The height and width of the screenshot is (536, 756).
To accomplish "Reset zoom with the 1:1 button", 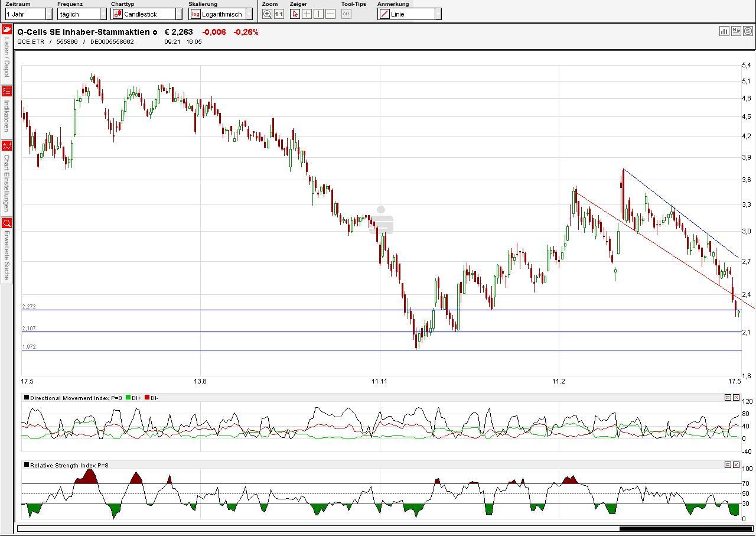I will point(279,14).
